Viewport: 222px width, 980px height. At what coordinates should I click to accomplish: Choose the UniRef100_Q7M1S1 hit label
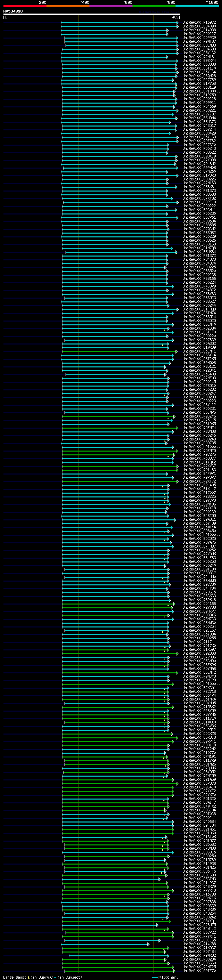click(x=199, y=57)
